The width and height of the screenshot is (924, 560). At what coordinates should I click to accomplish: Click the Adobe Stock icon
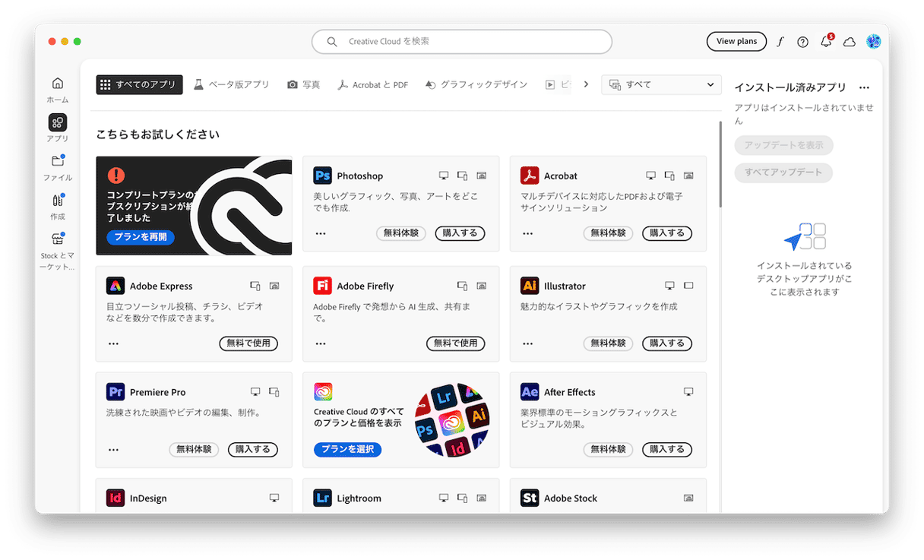[530, 498]
